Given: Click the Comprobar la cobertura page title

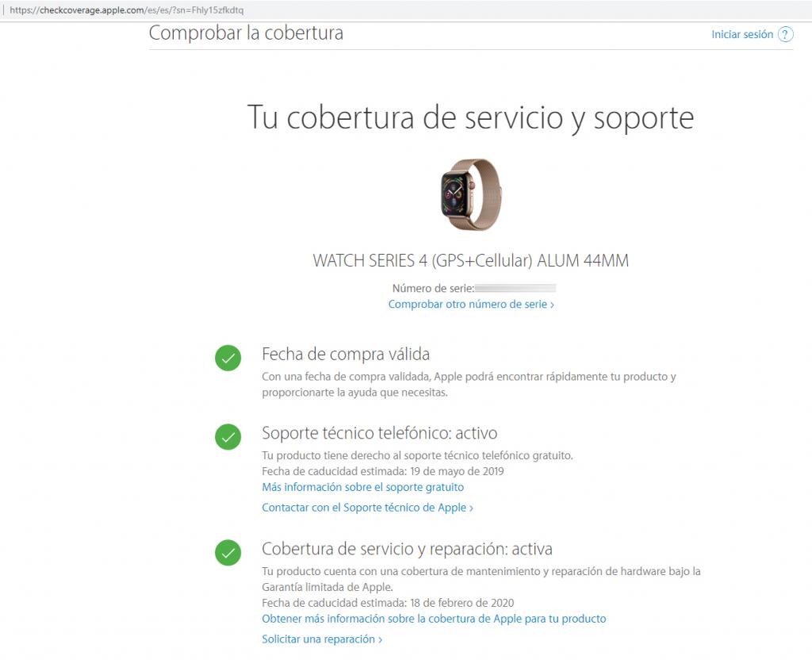Looking at the screenshot, I should point(246,33).
